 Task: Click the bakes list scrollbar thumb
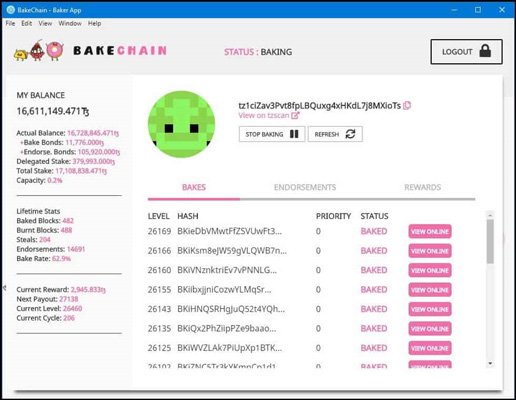(490, 241)
